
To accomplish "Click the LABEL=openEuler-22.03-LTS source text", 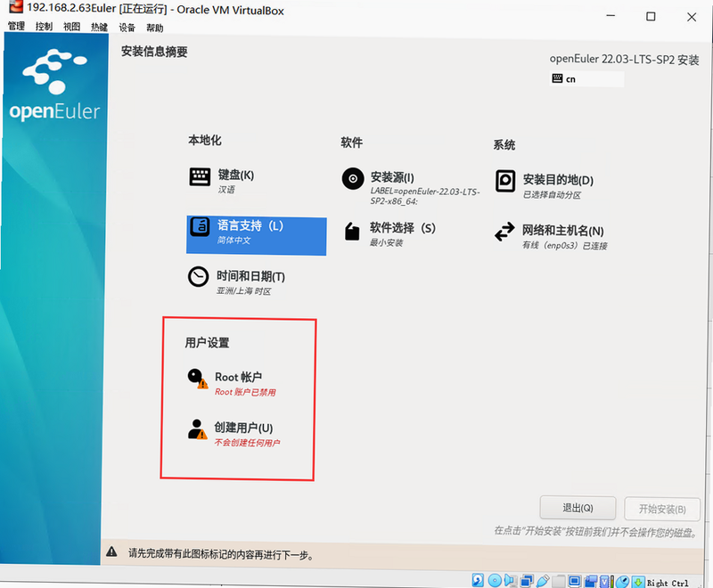I will click(x=425, y=196).
